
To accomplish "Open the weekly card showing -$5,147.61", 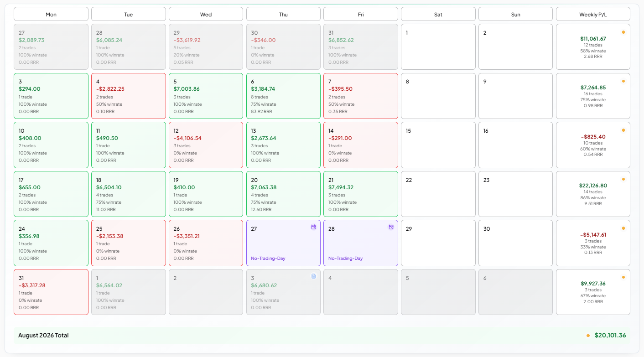I will (x=593, y=243).
